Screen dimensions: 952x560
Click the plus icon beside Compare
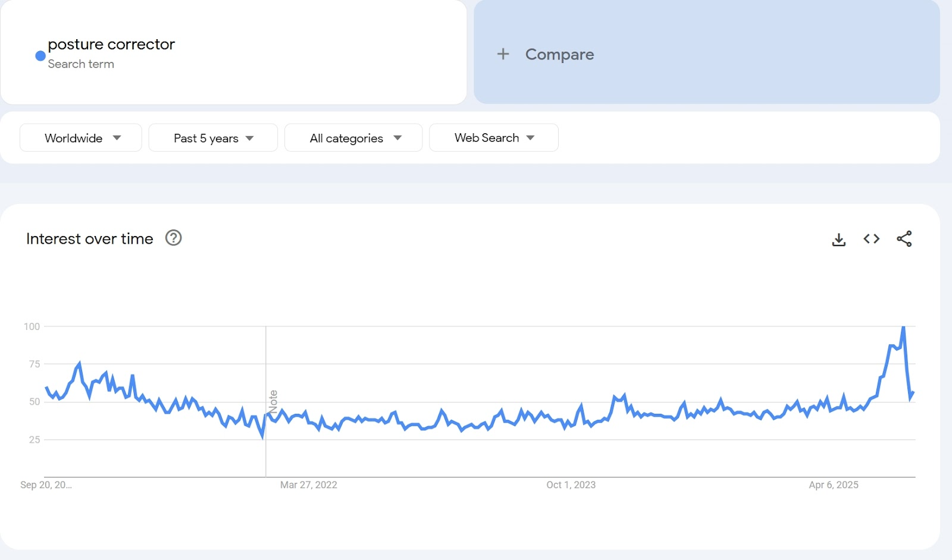coord(503,54)
